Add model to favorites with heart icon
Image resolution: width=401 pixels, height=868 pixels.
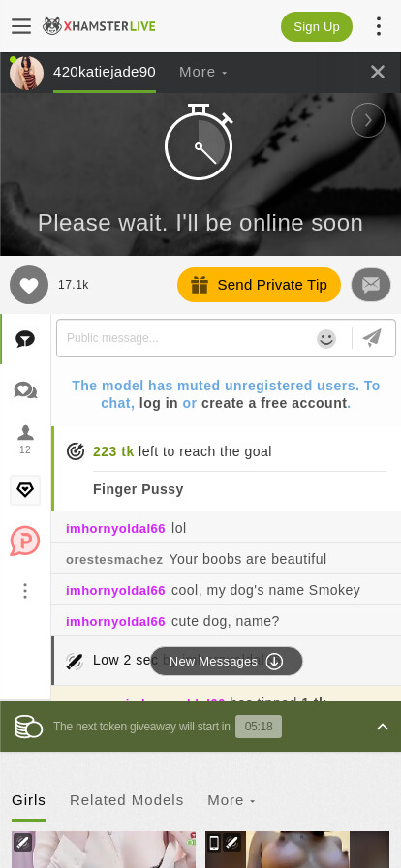click(x=29, y=285)
